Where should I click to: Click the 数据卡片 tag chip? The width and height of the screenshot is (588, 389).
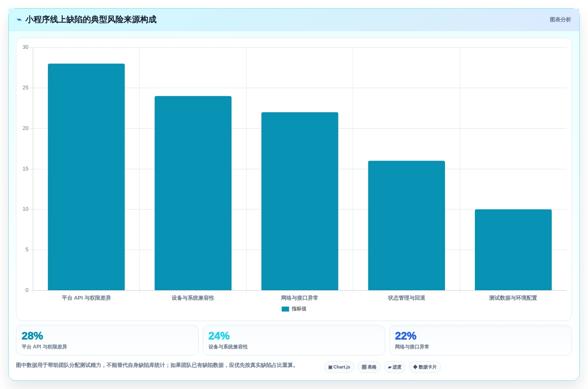[425, 367]
